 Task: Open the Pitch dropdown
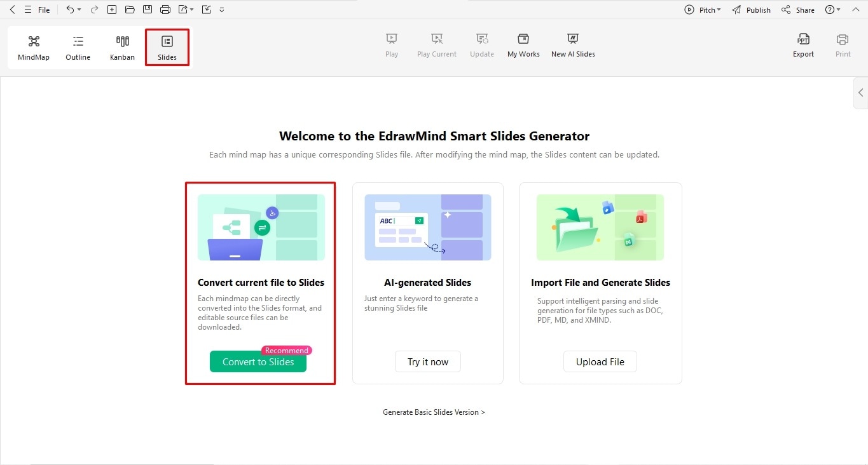coord(703,10)
